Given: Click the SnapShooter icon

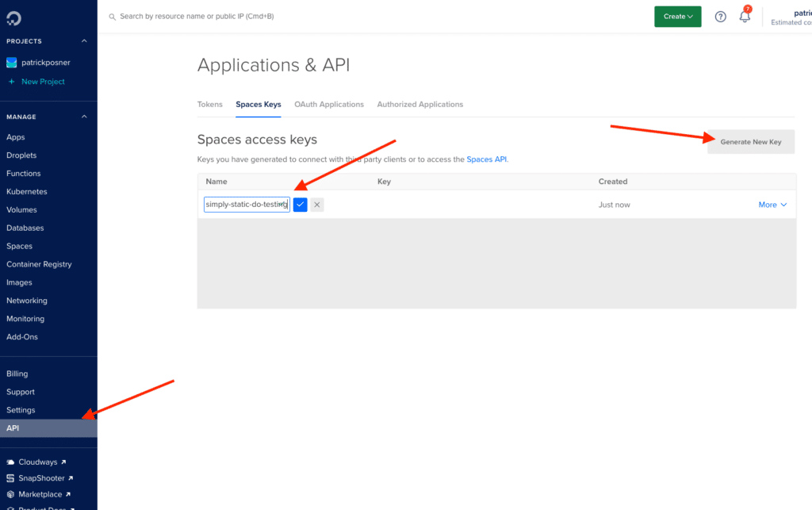Looking at the screenshot, I should (10, 478).
